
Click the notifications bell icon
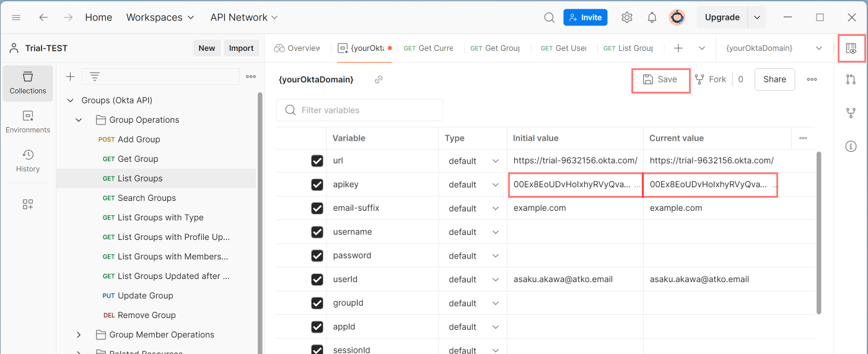point(652,17)
